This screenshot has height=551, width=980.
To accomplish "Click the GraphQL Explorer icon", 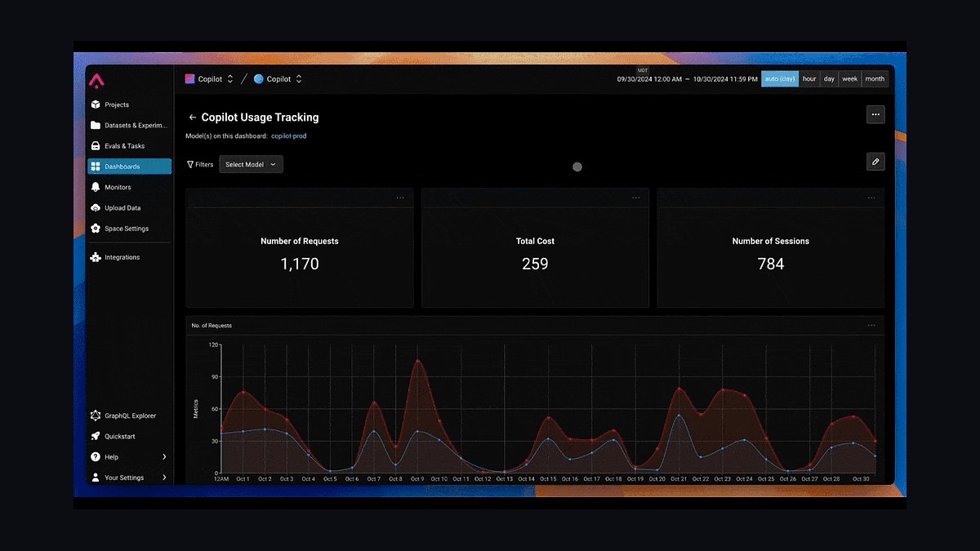I will 96,415.
